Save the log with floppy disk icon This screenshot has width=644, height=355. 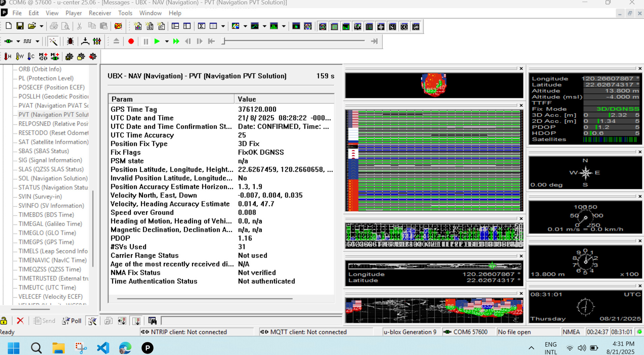20,26
